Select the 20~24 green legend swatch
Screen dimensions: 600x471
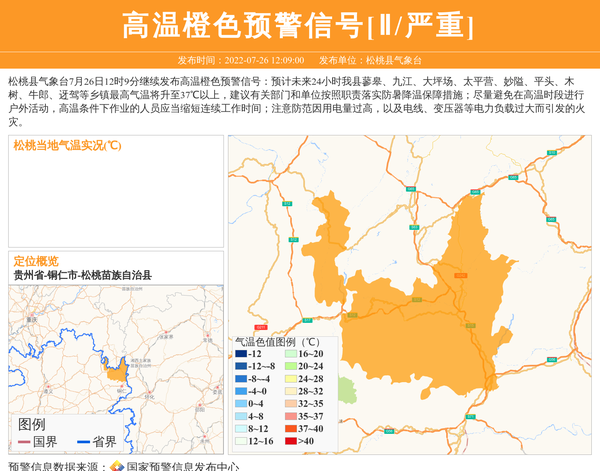(x=289, y=367)
